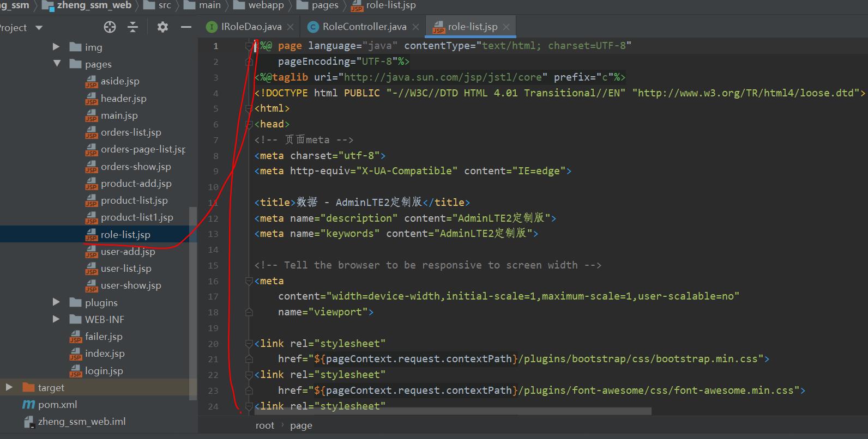
Task: Fold the code block at line 16
Action: [249, 281]
